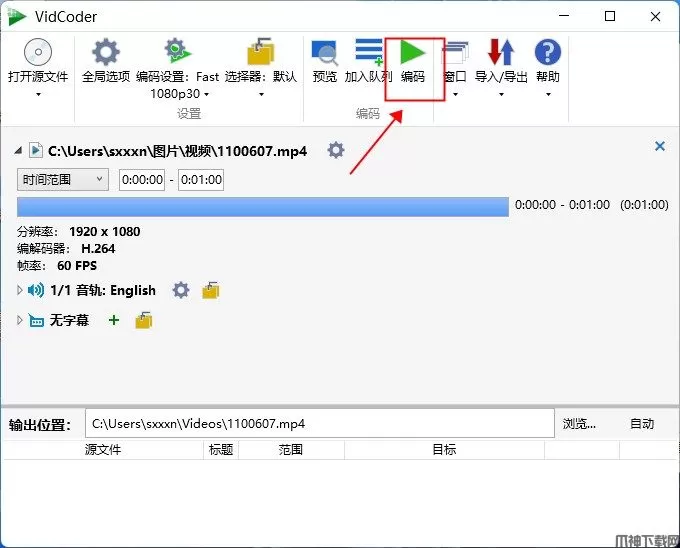This screenshot has height=548, width=680.
Task: Expand the 窗口 dropdown arrow
Action: coord(455,94)
